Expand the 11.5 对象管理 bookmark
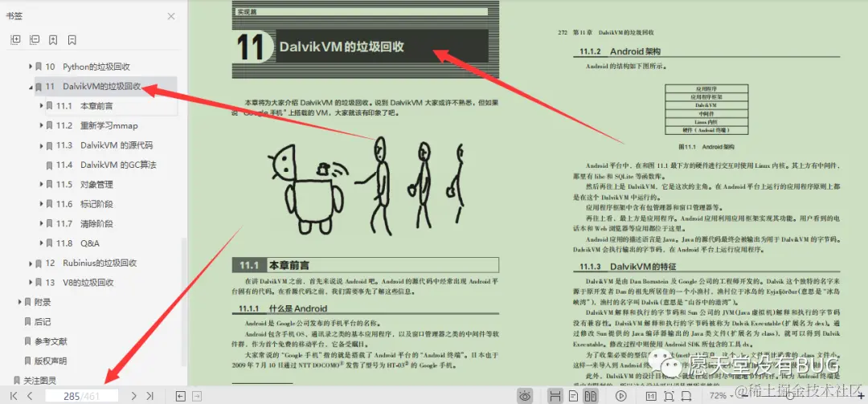This screenshot has height=404, width=868. (42, 184)
